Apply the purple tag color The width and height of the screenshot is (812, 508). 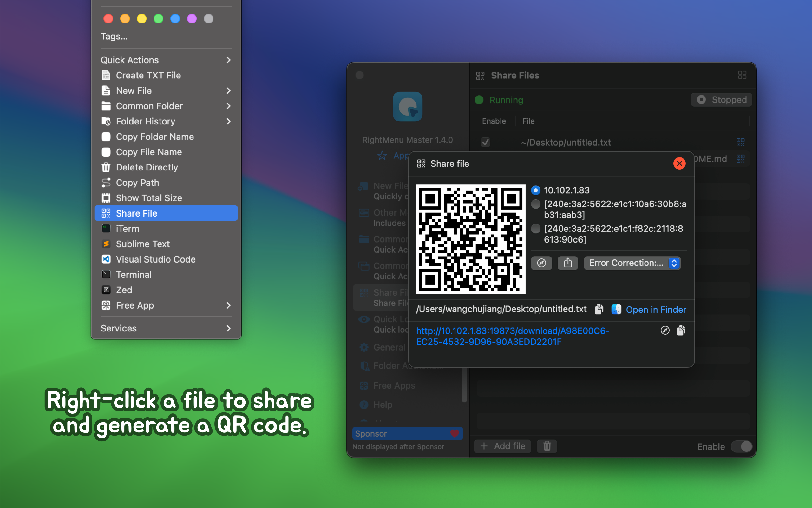coord(192,18)
